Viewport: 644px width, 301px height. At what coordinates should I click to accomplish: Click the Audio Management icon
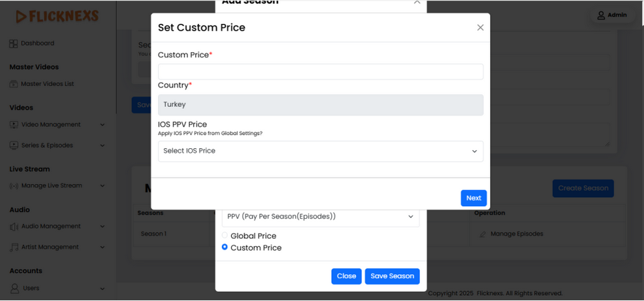[13, 227]
